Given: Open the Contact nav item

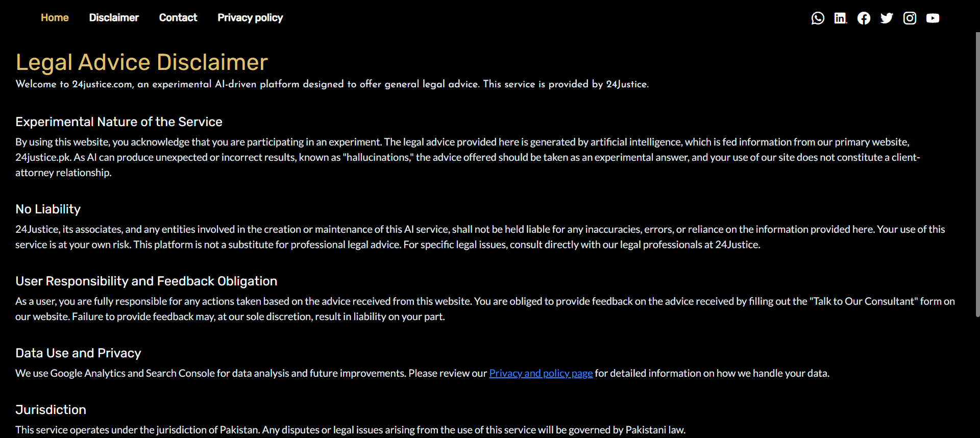Looking at the screenshot, I should point(178,17).
